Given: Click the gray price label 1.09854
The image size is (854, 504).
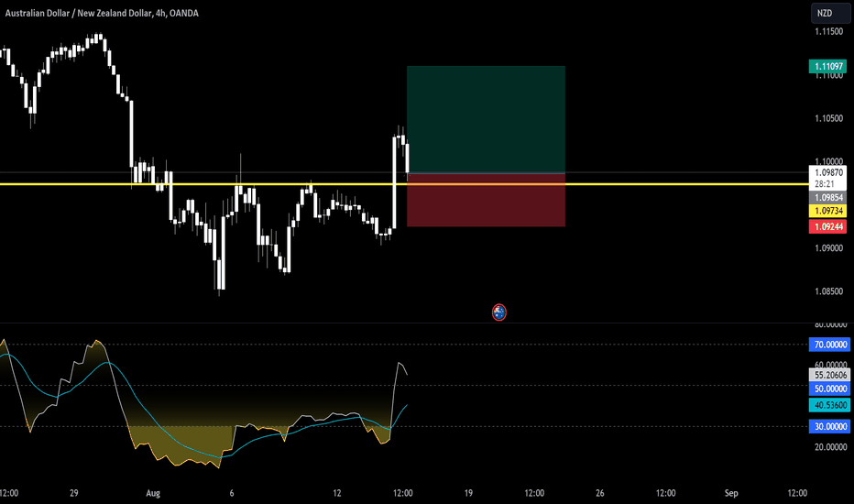Looking at the screenshot, I should 827,198.
